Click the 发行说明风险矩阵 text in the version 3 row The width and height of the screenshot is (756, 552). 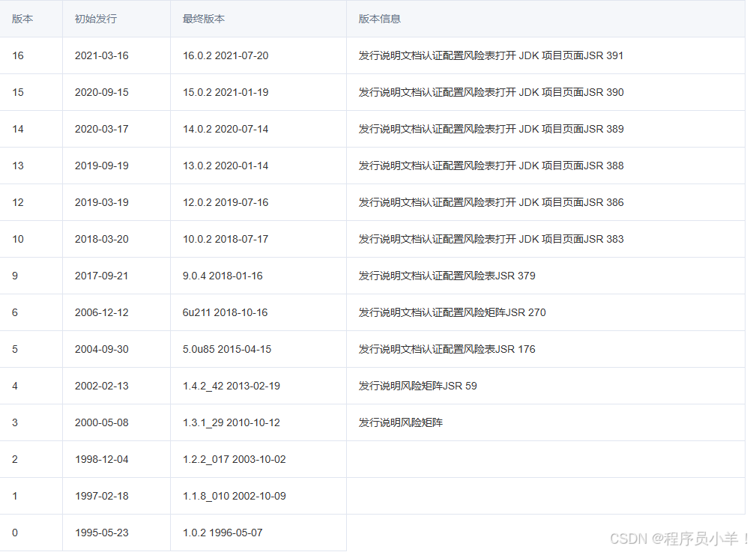tap(401, 422)
